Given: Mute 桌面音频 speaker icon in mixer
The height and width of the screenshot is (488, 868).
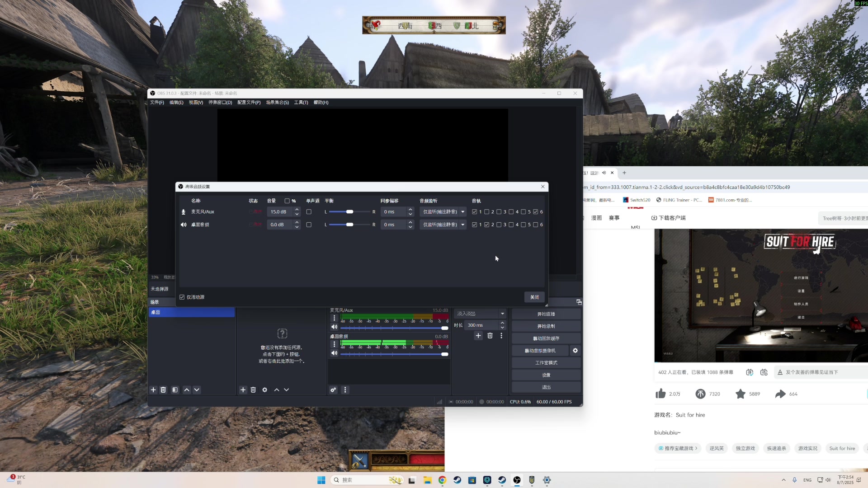Looking at the screenshot, I should [x=334, y=353].
